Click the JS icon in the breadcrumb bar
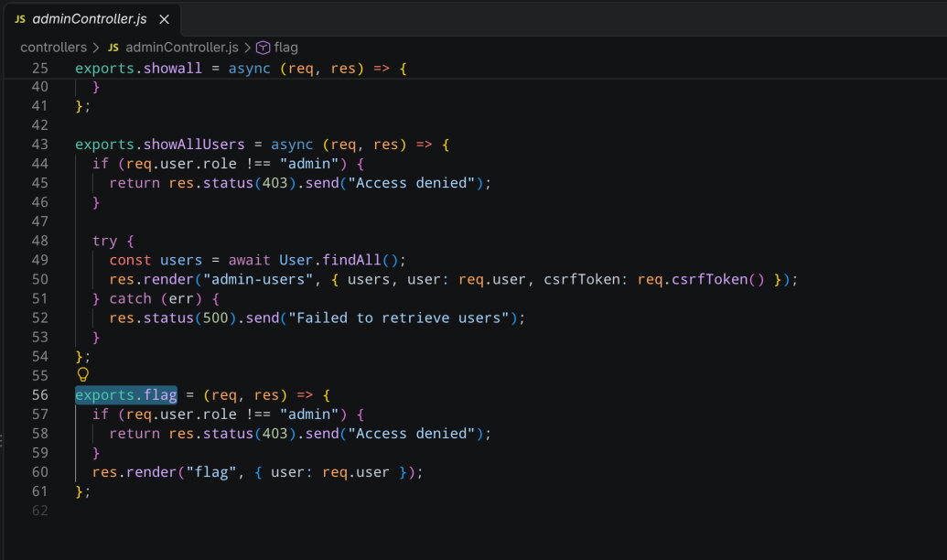The image size is (947, 560). [x=113, y=47]
